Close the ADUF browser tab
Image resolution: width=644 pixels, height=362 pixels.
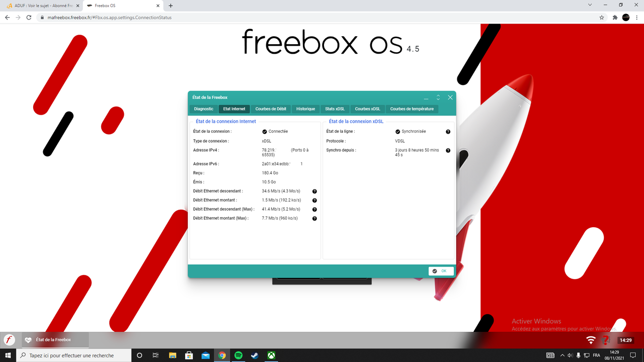[x=77, y=6]
